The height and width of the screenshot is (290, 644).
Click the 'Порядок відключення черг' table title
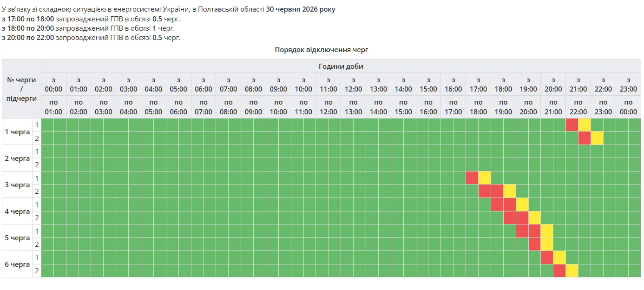(322, 49)
